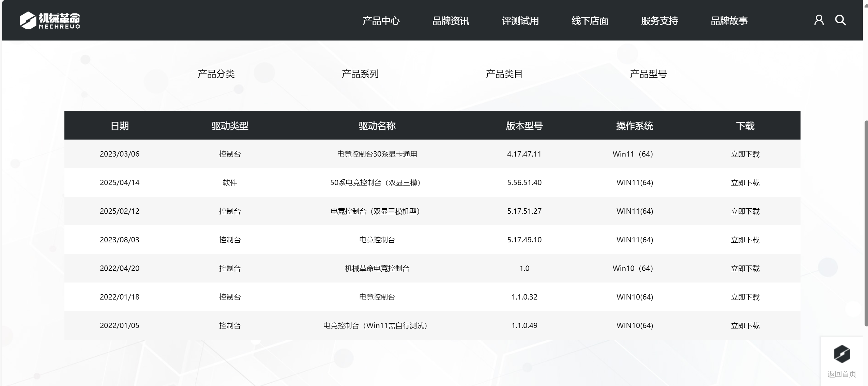Download 电竞控制台30系显卡通用 via 立即下载
The image size is (868, 386).
(745, 154)
